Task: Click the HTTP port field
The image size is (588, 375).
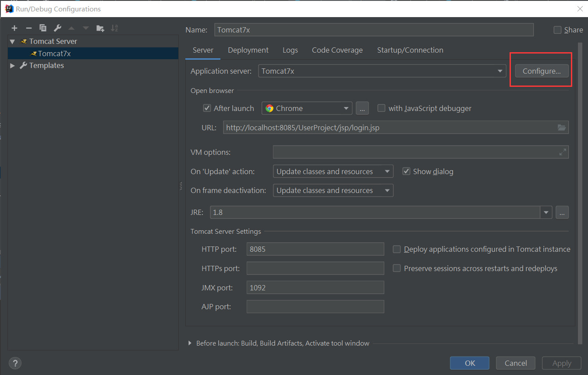Action: 315,249
